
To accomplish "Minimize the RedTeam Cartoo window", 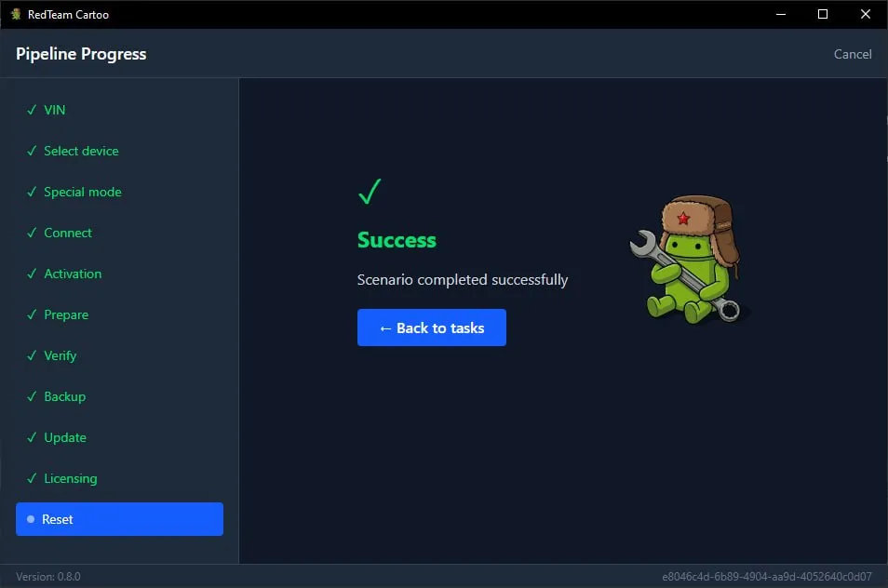I will click(781, 14).
